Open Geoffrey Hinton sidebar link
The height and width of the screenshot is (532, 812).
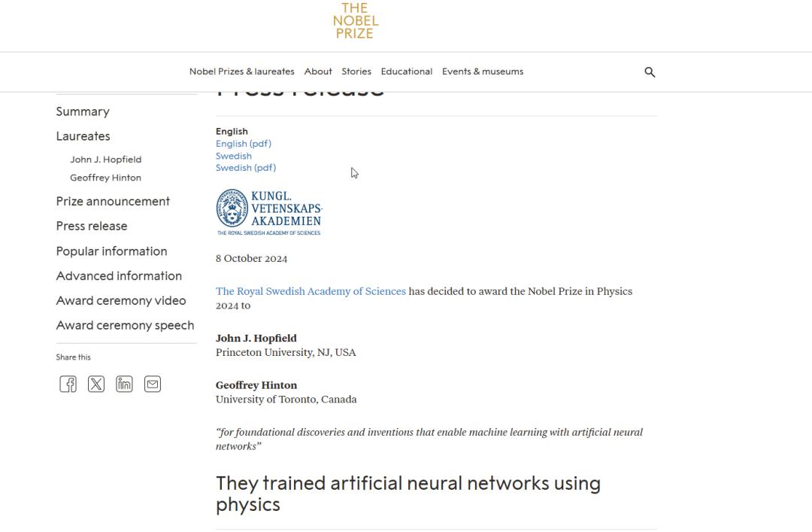pos(106,178)
